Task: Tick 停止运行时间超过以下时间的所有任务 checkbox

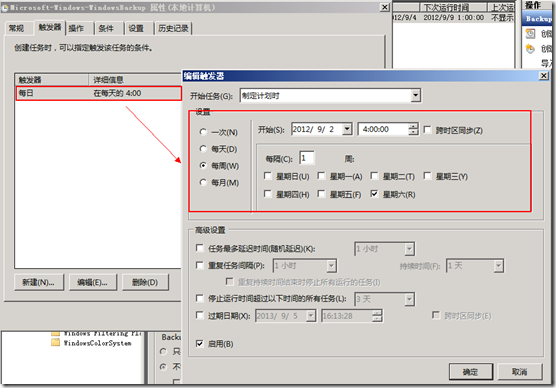Action: tap(200, 298)
